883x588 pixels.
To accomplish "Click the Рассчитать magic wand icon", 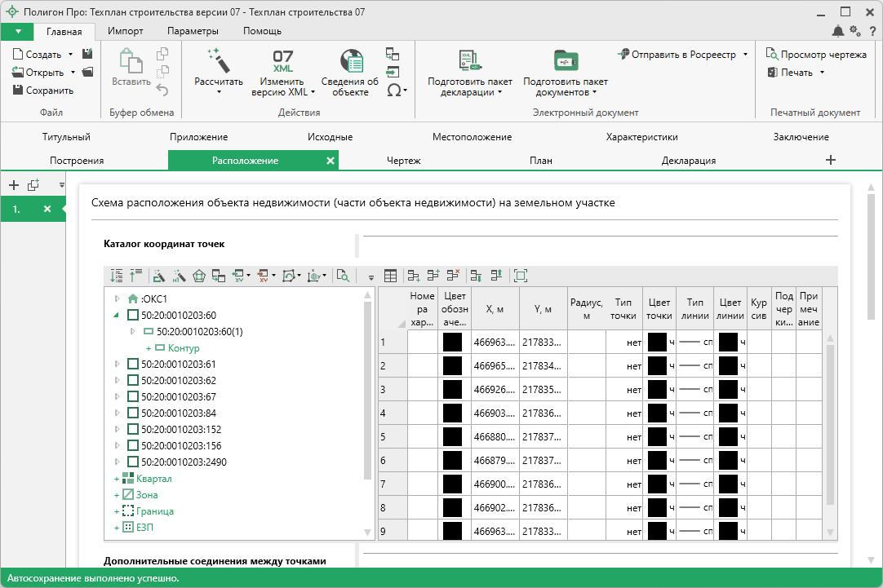I will [x=218, y=60].
